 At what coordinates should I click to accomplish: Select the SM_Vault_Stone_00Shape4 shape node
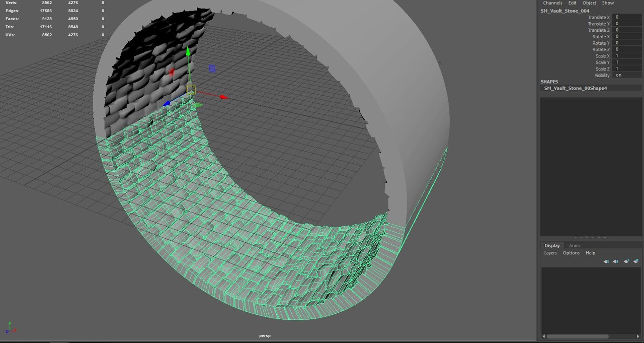tap(575, 88)
